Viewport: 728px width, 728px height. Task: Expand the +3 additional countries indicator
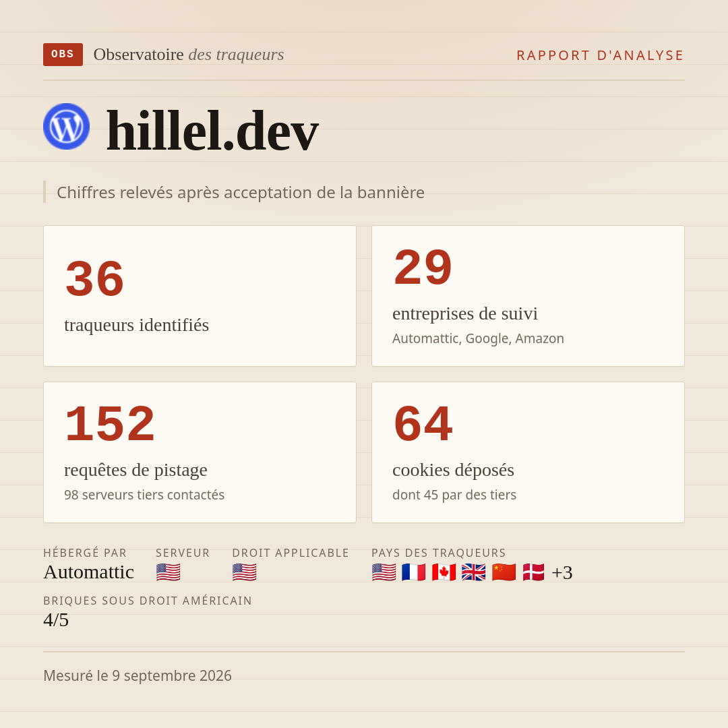(x=562, y=572)
